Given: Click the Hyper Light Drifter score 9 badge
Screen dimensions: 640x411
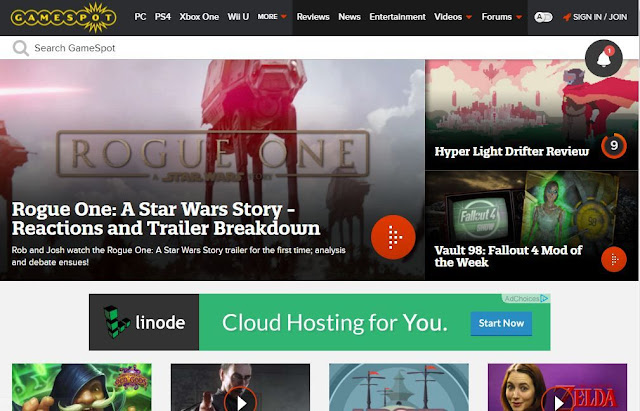Looking at the screenshot, I should (614, 146).
